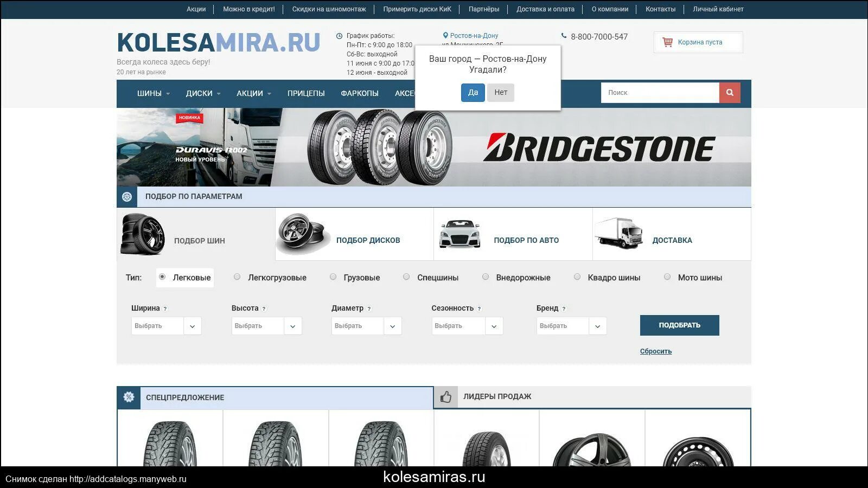Click the KOLESAMIRA.RU logo
Image resolution: width=868 pixels, height=488 pixels.
[x=219, y=43]
